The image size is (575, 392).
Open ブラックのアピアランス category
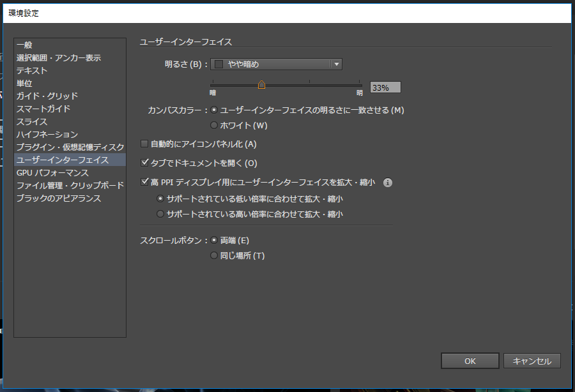(70, 198)
